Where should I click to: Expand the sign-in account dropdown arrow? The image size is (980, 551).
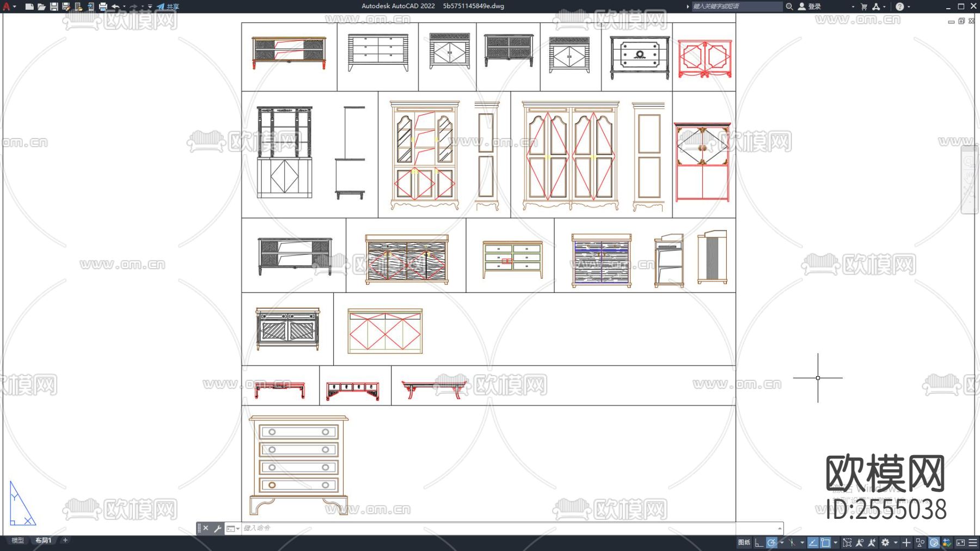853,7
